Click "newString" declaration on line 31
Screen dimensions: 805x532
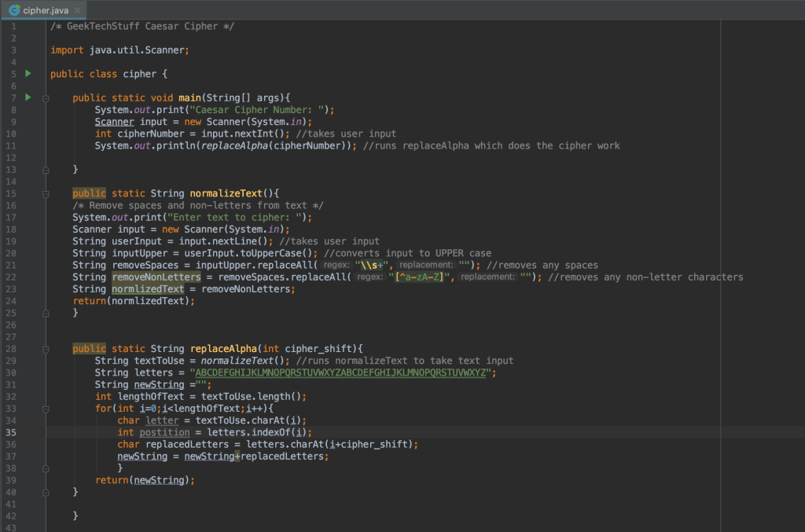pyautogui.click(x=159, y=385)
